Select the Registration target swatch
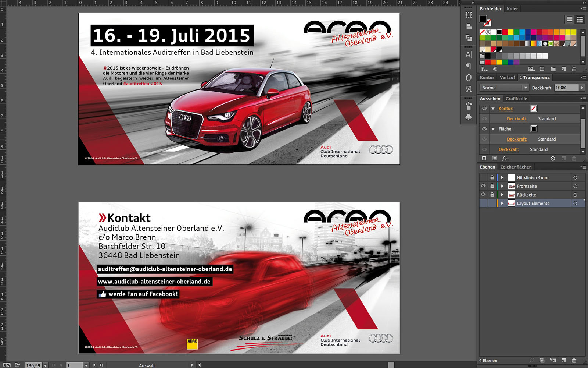This screenshot has width=588, height=368. tap(488, 32)
